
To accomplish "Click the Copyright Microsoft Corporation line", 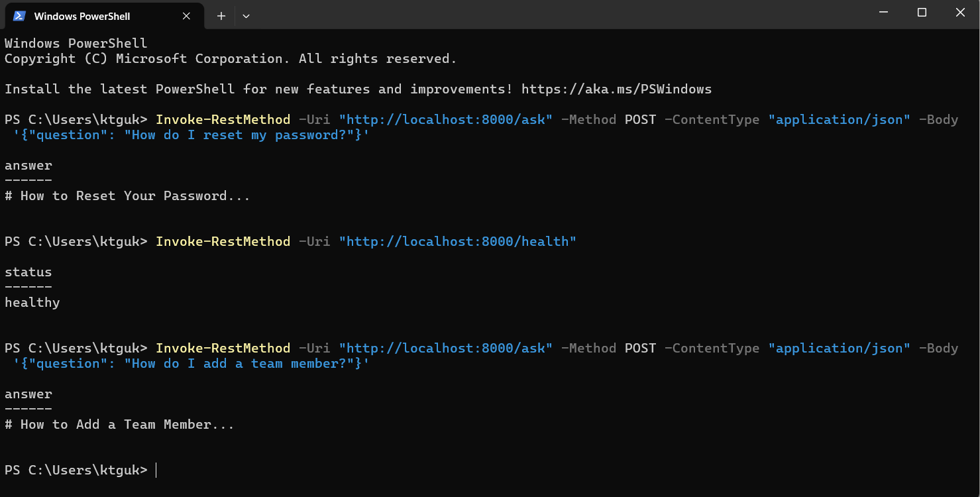I will tap(230, 58).
